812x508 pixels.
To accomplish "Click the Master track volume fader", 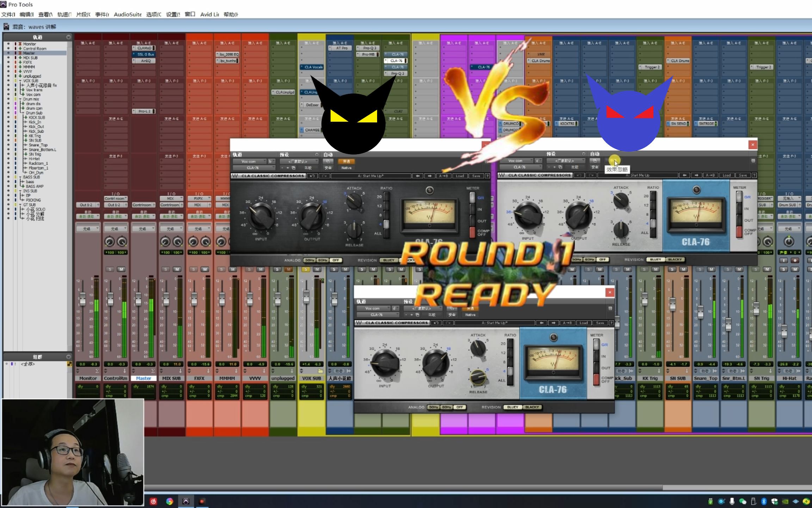I will pos(138,299).
